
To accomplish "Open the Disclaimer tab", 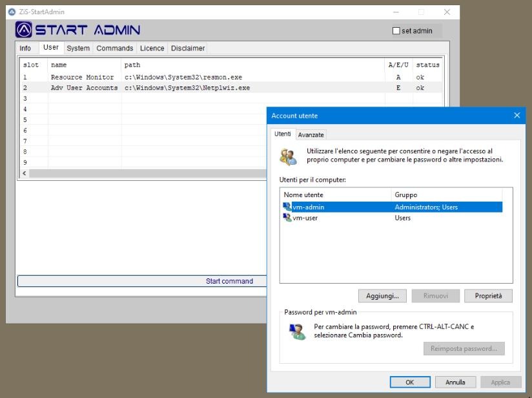I will point(188,48).
